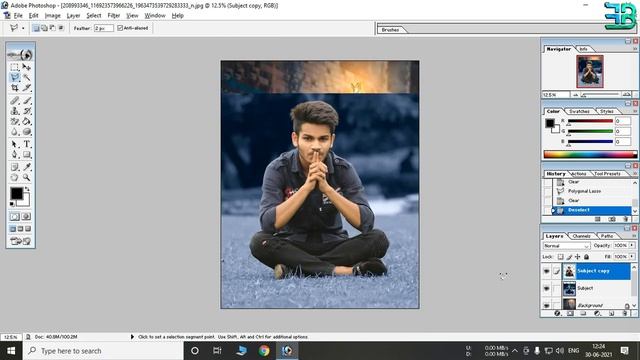Select the Clone Stamp tool

(15, 111)
